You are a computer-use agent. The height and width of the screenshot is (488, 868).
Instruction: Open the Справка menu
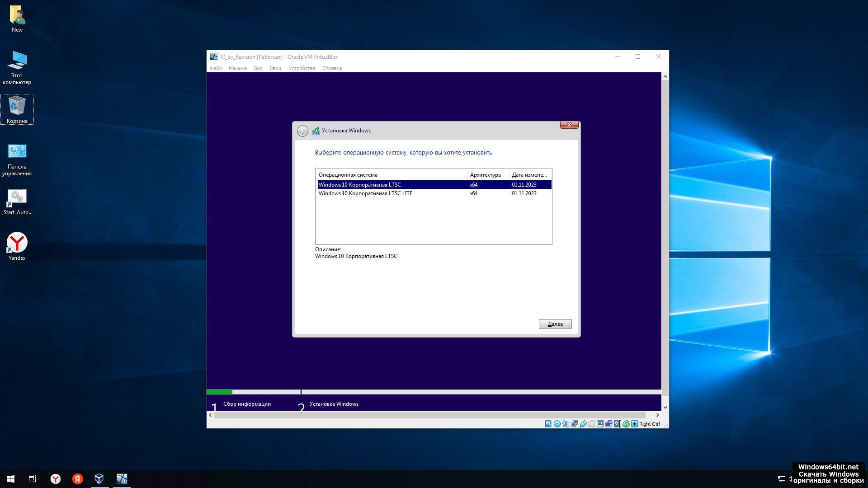pyautogui.click(x=332, y=68)
